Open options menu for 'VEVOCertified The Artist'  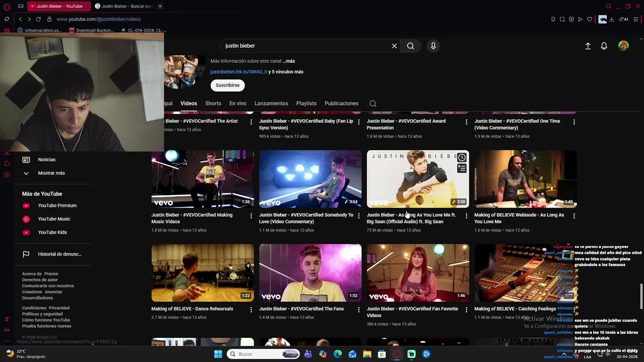pyautogui.click(x=251, y=122)
